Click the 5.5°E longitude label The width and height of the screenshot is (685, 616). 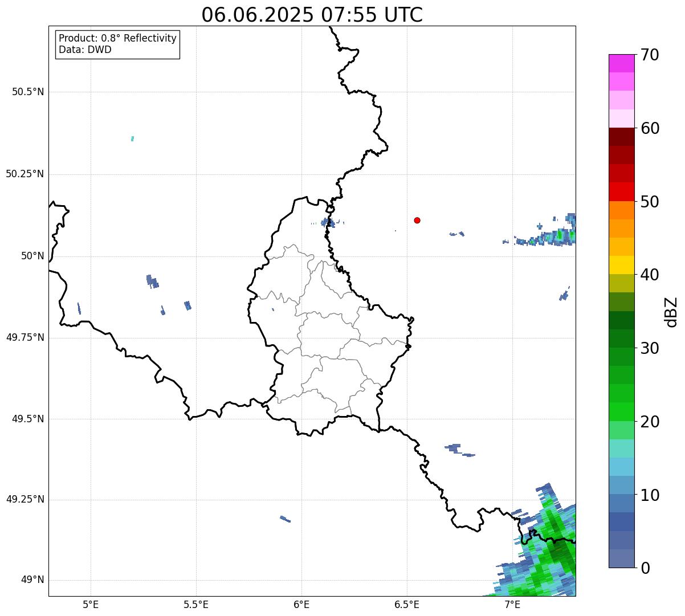[196, 604]
